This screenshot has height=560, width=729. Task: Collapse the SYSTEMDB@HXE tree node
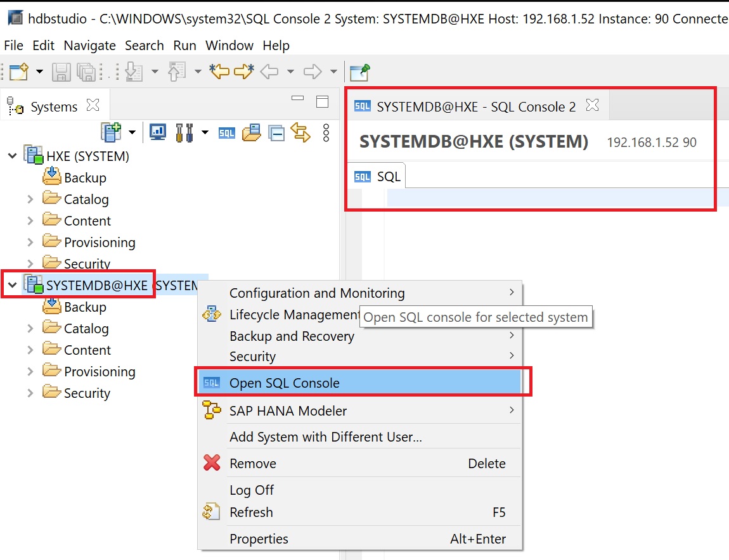click(13, 285)
